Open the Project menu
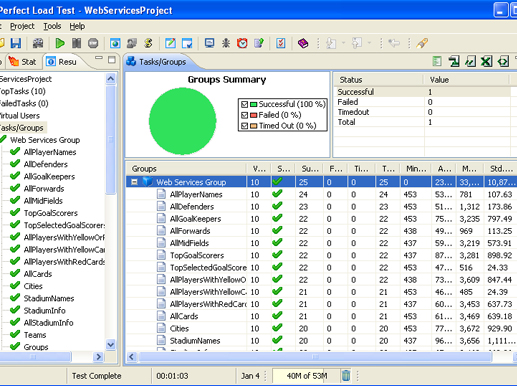517x386 pixels. 22,26
